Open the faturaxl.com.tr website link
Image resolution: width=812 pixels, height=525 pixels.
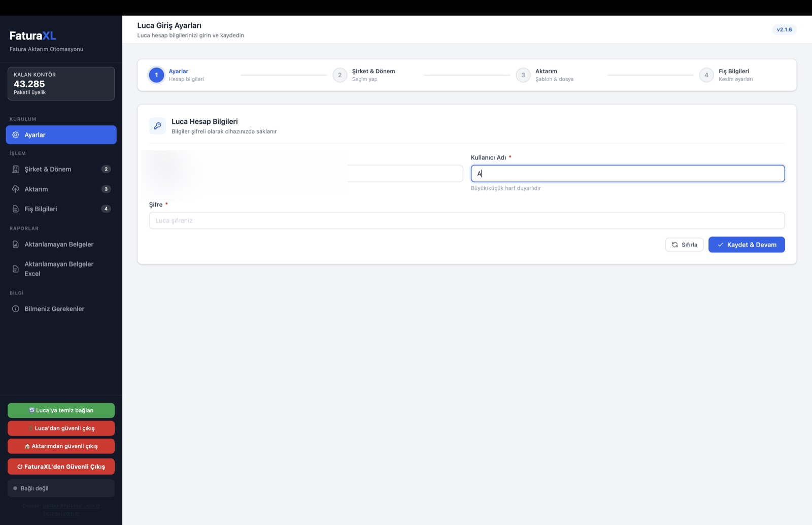click(61, 513)
